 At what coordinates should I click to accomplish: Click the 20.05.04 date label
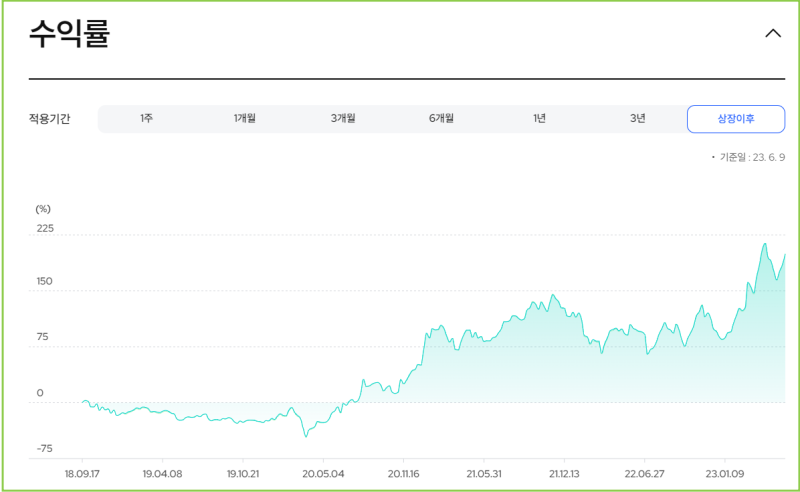coord(323,474)
